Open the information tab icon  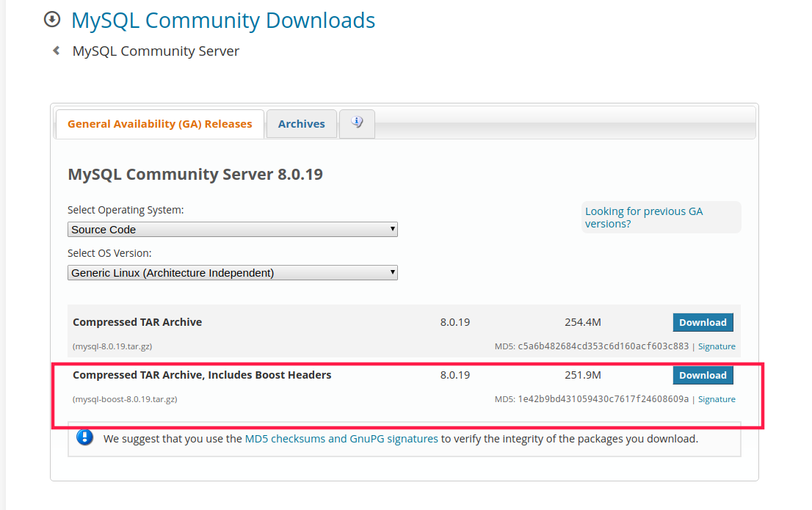[357, 123]
